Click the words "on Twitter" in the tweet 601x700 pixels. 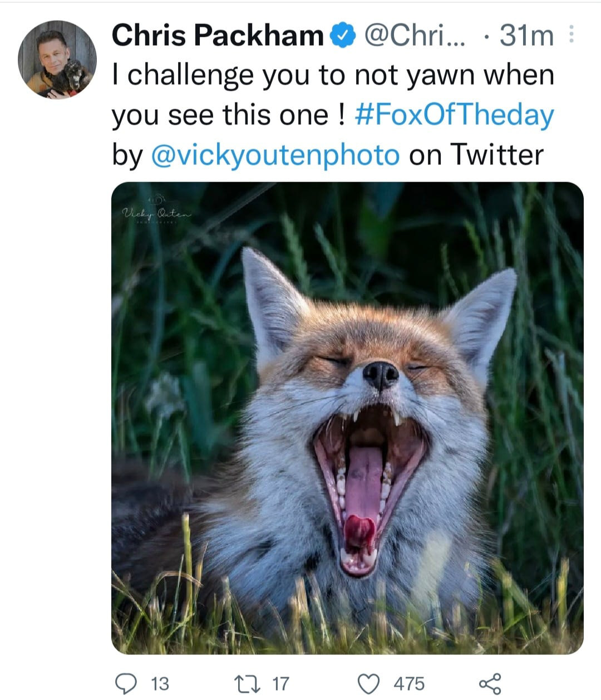(x=476, y=155)
